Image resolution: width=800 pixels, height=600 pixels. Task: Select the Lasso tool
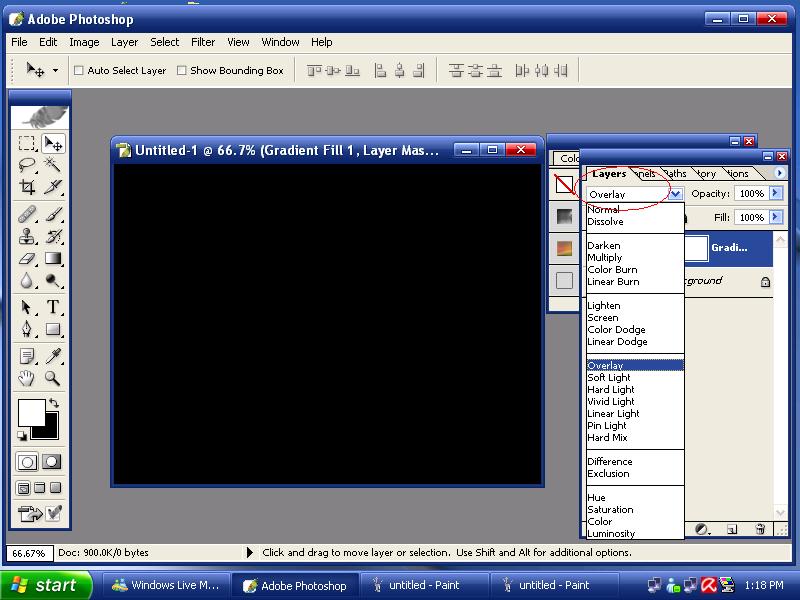coord(28,165)
